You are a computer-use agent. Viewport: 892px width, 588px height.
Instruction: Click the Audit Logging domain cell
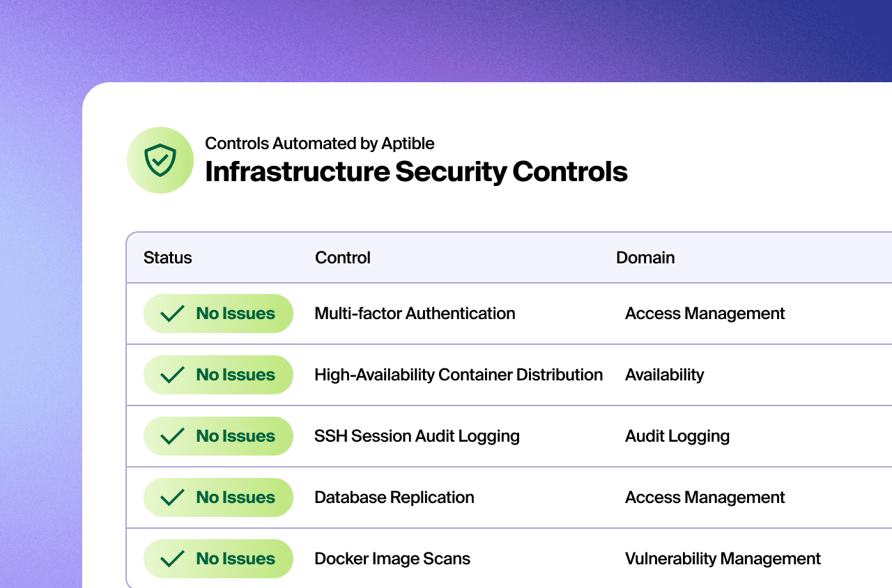pos(677,436)
